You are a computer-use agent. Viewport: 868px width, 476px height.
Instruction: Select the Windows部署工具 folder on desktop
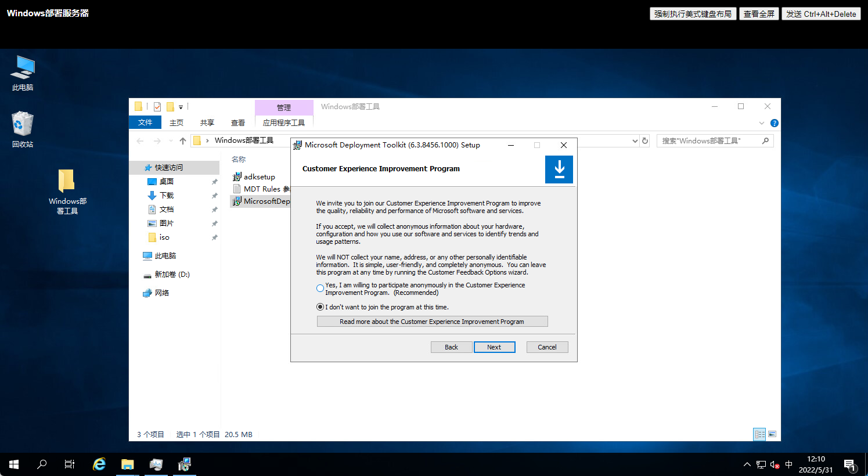[x=67, y=192]
